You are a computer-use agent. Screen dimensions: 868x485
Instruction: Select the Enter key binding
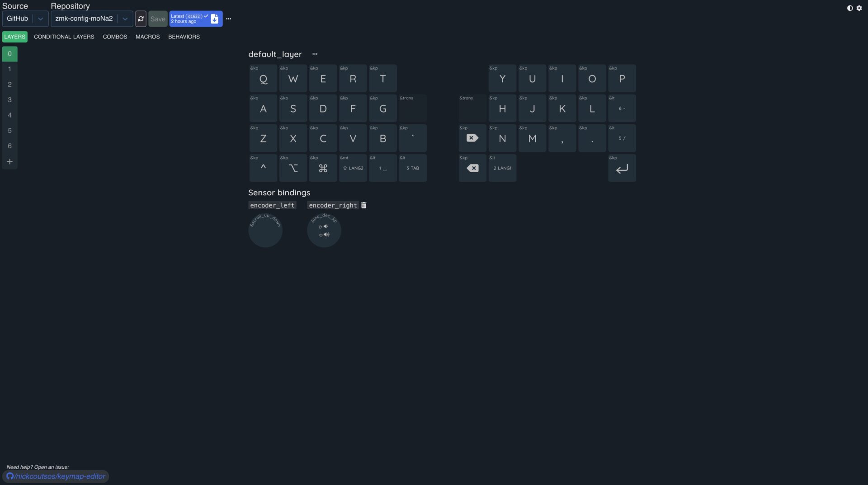622,168
